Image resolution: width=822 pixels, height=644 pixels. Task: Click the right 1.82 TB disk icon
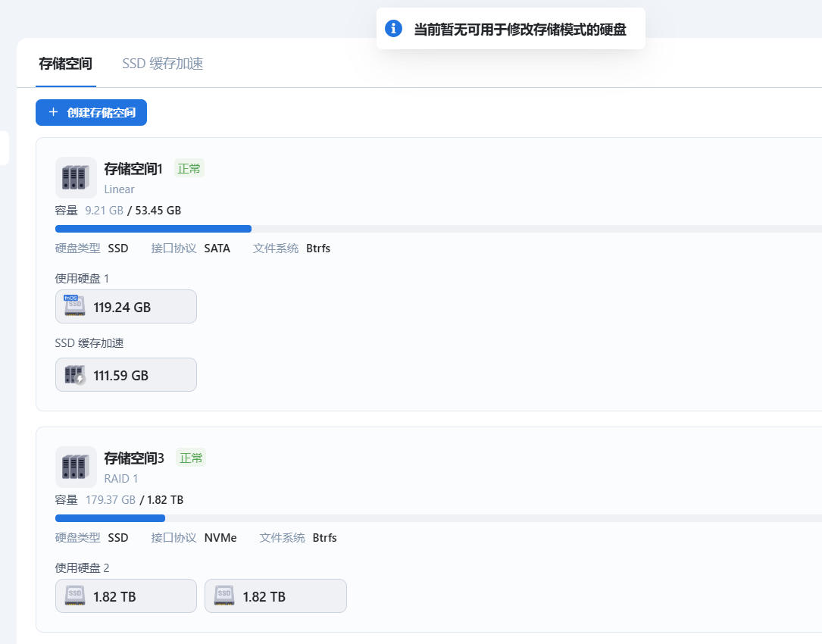pos(223,596)
